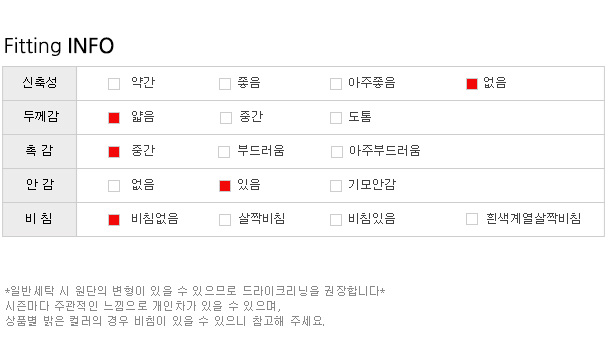This screenshot has height=361, width=608.
Task: Check 중간 in the 두께감 row
Action: (226, 118)
